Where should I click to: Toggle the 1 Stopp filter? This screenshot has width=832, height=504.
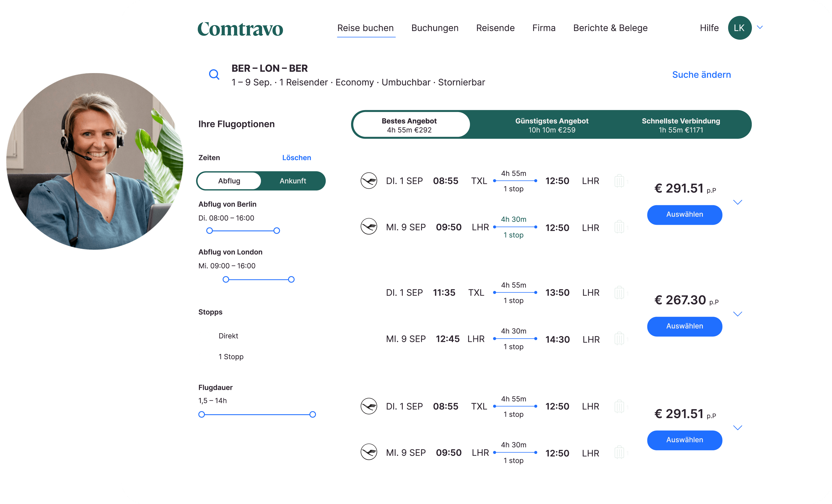(x=231, y=357)
